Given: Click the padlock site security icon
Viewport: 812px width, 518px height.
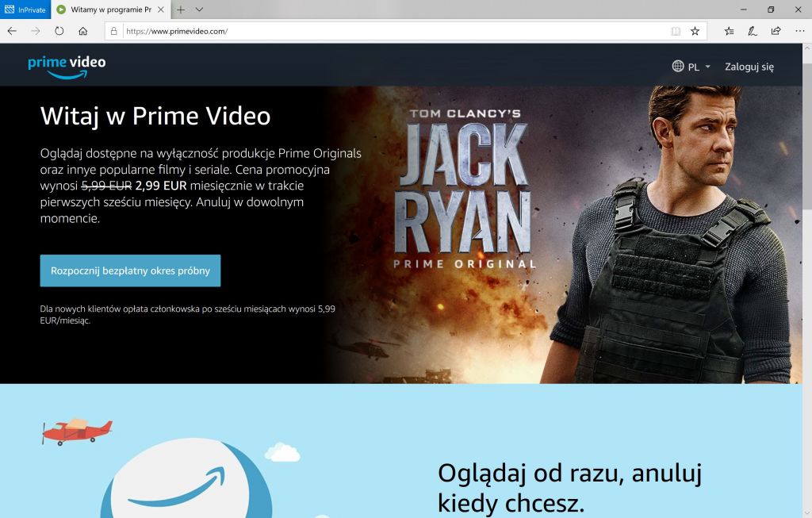Looking at the screenshot, I should coord(114,31).
